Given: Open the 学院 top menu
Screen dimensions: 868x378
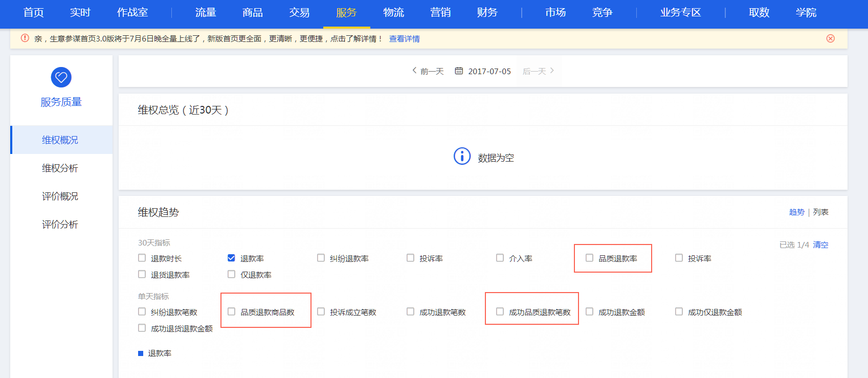Looking at the screenshot, I should (x=806, y=12).
